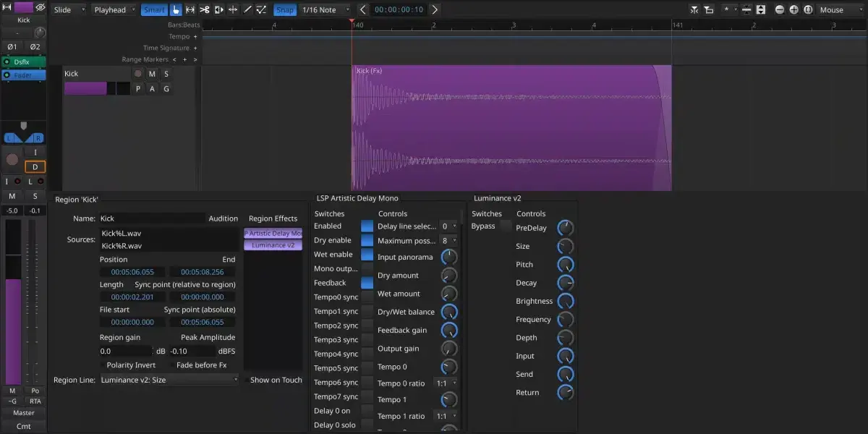This screenshot has width=868, height=434.
Task: Choose the Range selection tool
Action: pyautogui.click(x=190, y=9)
